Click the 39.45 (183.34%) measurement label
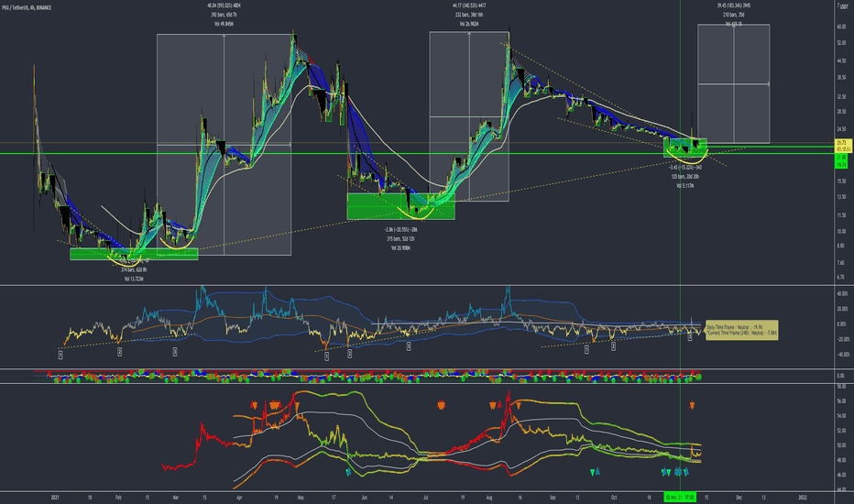This screenshot has height=504, width=854. click(x=733, y=5)
